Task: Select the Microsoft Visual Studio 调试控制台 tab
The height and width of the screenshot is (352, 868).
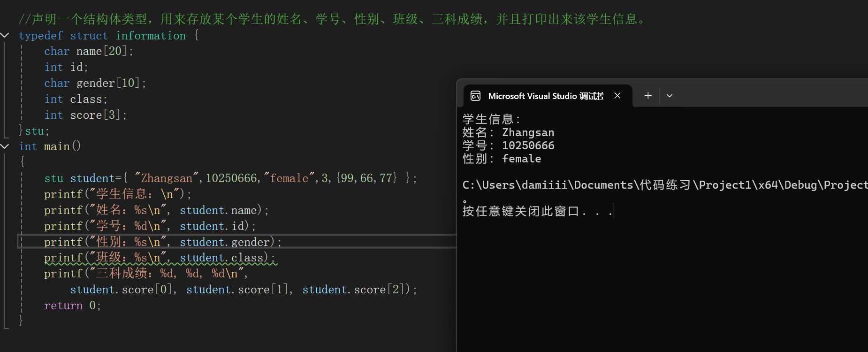Action: click(544, 95)
